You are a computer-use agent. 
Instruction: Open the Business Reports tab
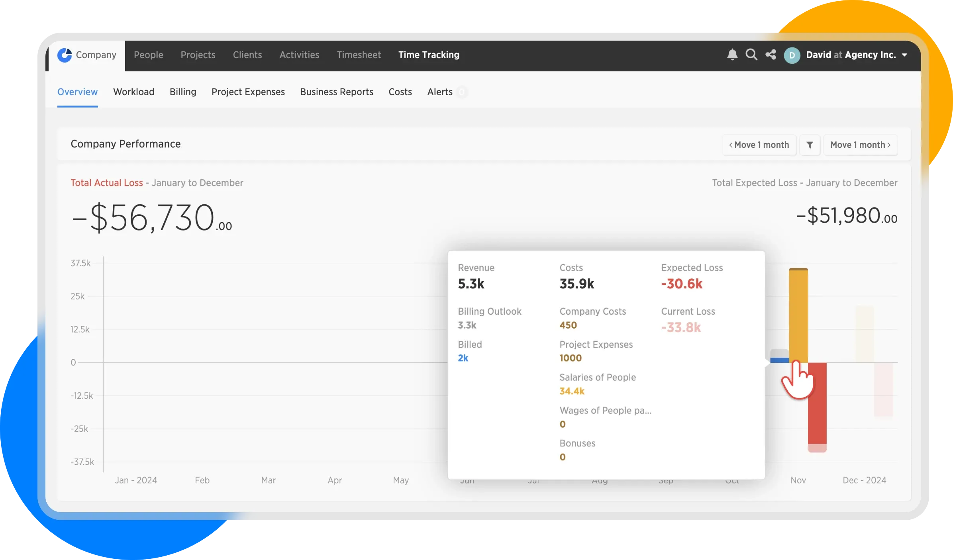point(336,92)
